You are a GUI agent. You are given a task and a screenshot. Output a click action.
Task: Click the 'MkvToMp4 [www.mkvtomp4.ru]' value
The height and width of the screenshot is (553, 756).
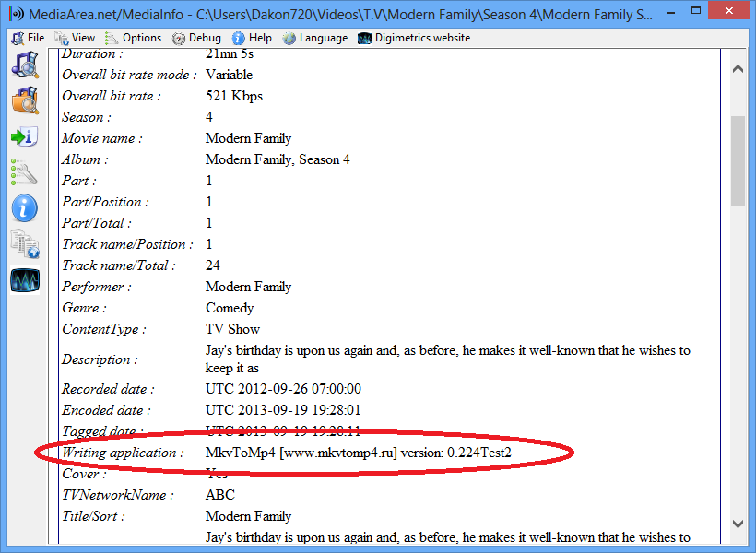click(x=301, y=453)
